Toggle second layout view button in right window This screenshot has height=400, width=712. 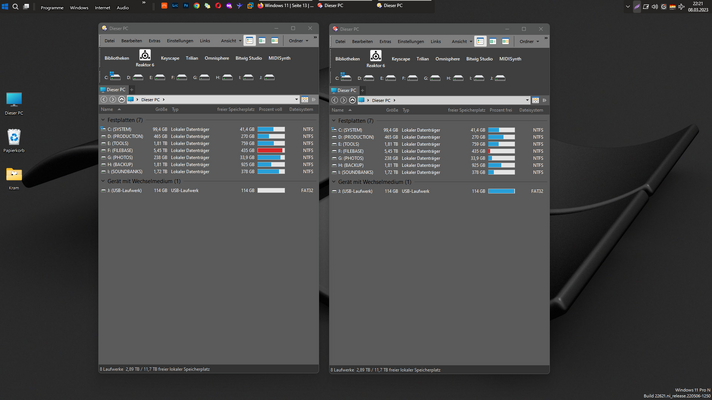point(492,41)
